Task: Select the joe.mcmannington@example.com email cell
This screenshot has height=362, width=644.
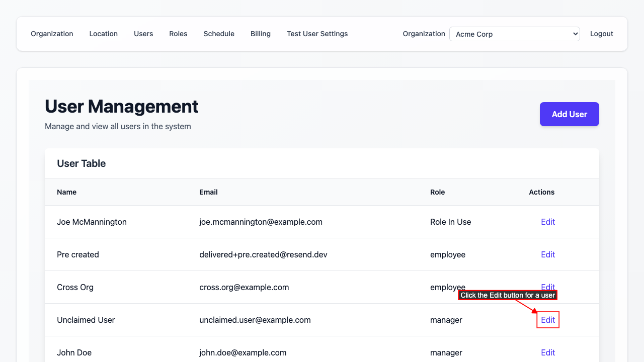Action: point(261,222)
